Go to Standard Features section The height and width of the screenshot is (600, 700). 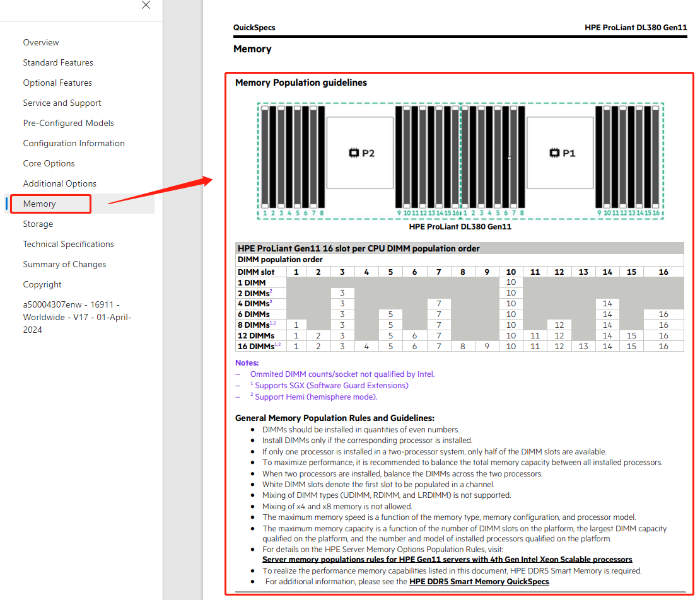point(58,62)
